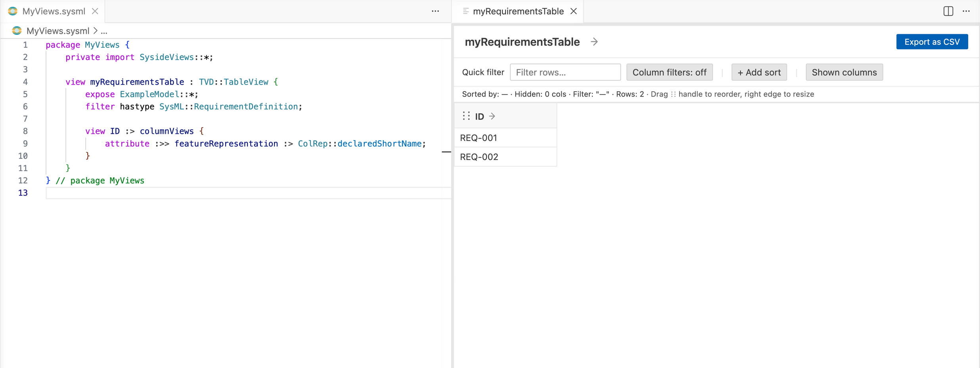Click 'RequirementDefinition' in the filter line
Screen dimensions: 980x368
pos(246,106)
